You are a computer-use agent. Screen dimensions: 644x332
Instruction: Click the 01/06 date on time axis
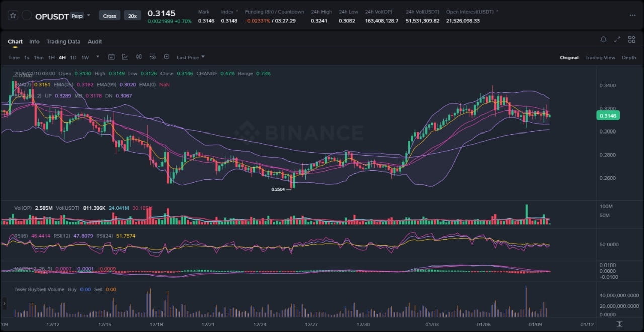click(484, 324)
